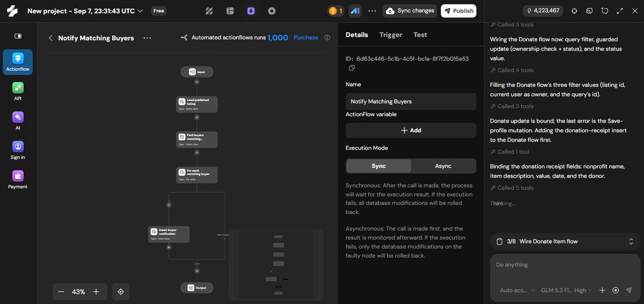The image size is (644, 304).
Task: Select the Find buyers matching node
Action: (196, 140)
